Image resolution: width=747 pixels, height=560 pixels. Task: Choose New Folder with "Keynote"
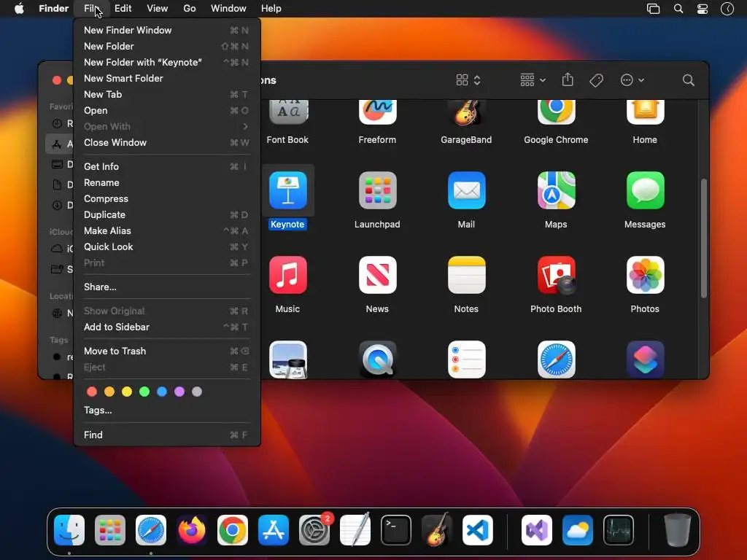[166, 63]
